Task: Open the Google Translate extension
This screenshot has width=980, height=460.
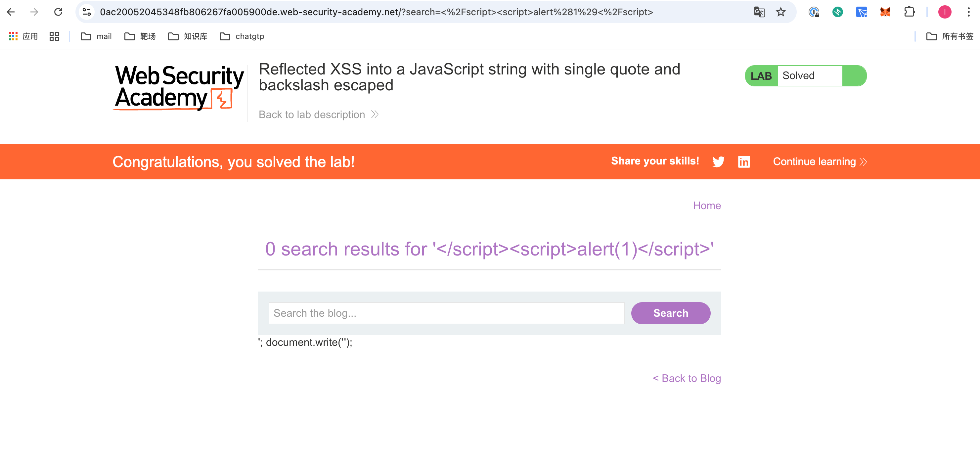Action: click(759, 12)
